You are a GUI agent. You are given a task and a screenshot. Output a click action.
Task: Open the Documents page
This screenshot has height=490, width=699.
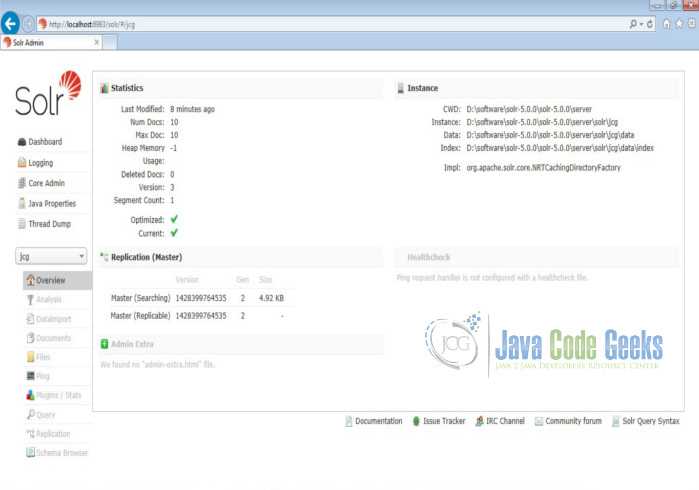coord(53,338)
